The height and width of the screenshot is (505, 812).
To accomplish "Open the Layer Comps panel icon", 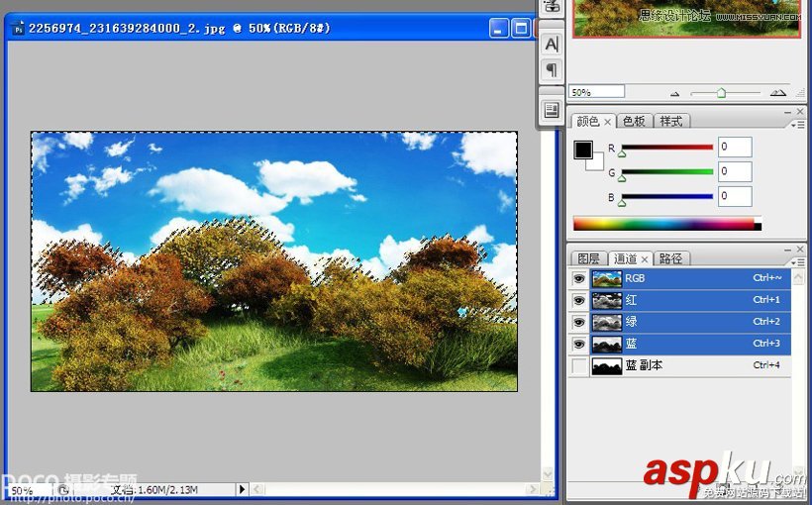I will [x=552, y=110].
